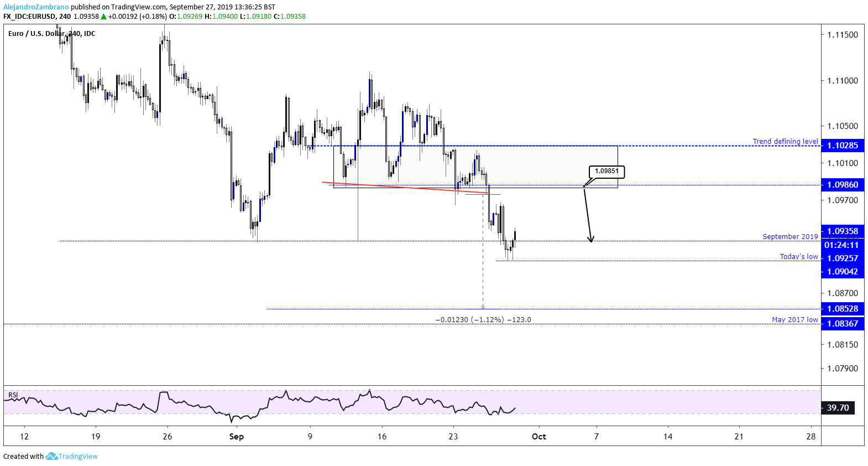Screen dimensions: 868x466
Task: Click the September 2019 level label
Action: pos(790,237)
